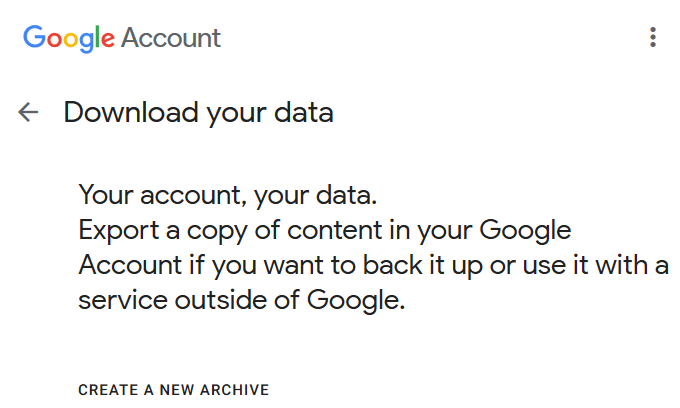Click the word CREATE in the section label
This screenshot has height=408, width=680.
105,390
